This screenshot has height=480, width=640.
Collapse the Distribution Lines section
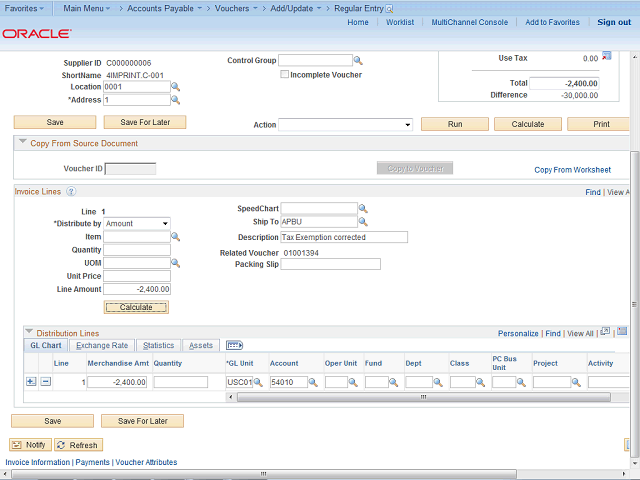tap(28, 332)
